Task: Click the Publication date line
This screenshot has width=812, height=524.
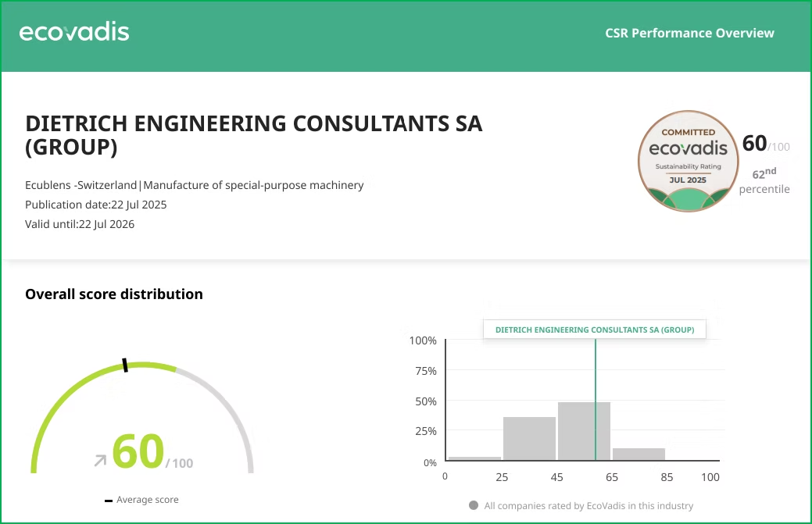Action: [96, 205]
